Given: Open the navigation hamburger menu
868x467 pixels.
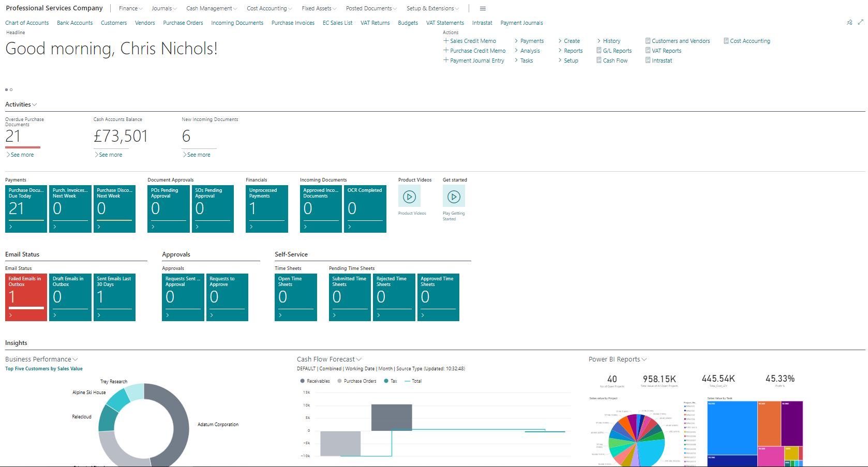Looking at the screenshot, I should (x=483, y=8).
